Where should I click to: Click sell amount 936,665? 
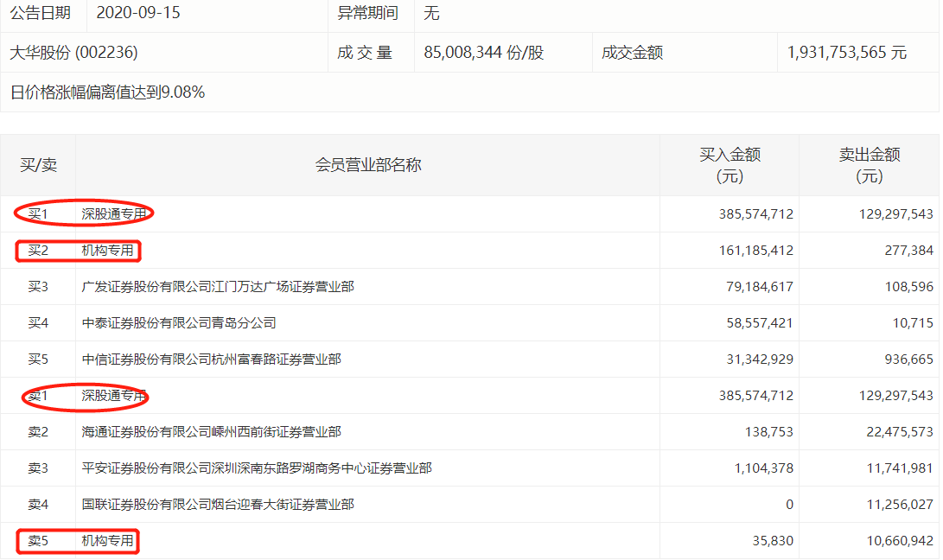pos(908,360)
